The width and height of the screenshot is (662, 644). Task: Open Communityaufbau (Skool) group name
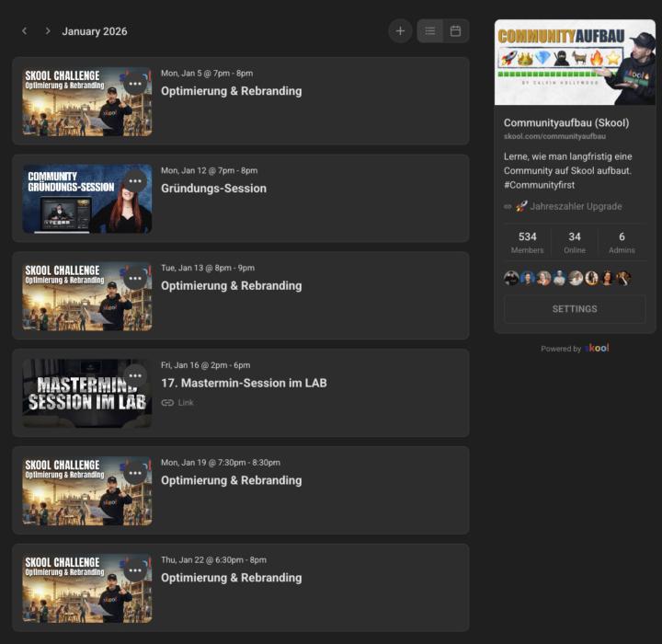(566, 123)
